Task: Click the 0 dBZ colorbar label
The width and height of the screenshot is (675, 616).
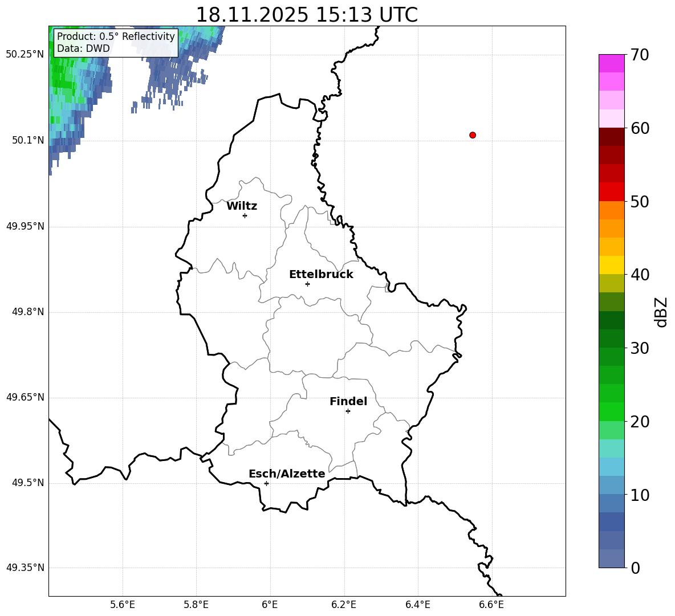Action: coord(635,568)
